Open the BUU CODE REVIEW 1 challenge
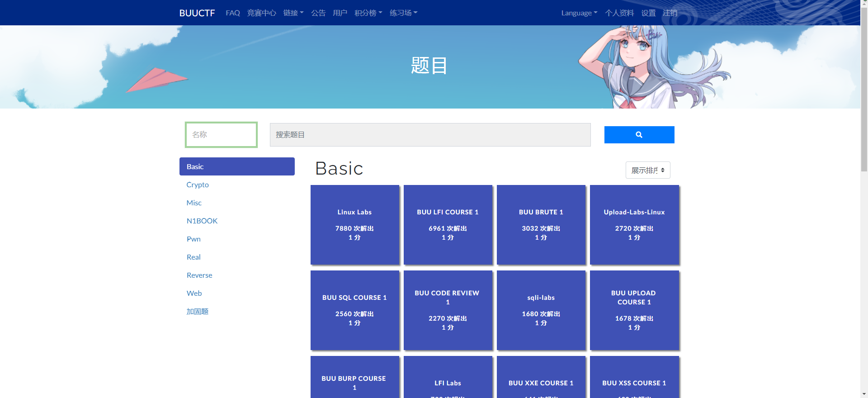868x398 pixels. point(448,310)
